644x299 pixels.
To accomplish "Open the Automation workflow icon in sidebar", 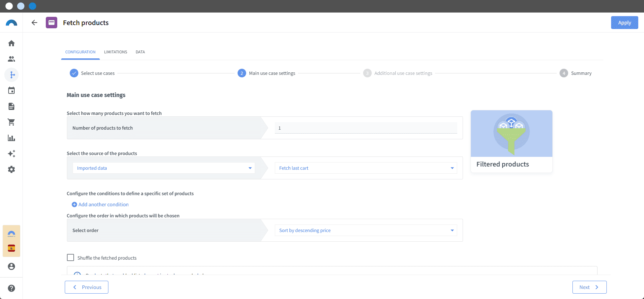I will [11, 75].
